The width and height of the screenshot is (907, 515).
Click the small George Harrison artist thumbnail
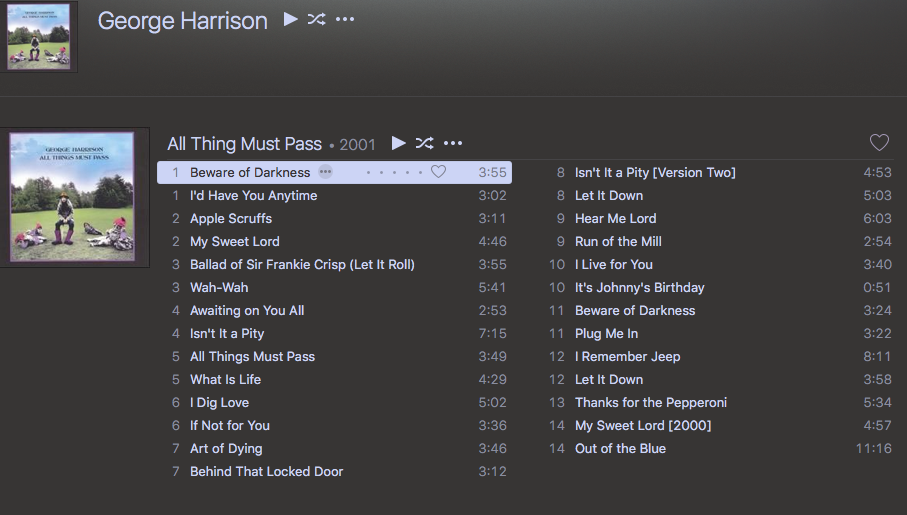[38, 36]
